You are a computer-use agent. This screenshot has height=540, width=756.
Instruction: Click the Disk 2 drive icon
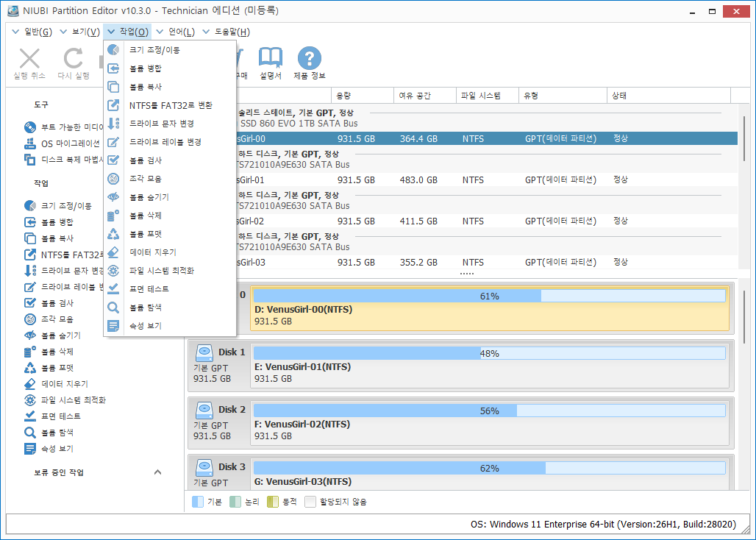click(x=204, y=411)
